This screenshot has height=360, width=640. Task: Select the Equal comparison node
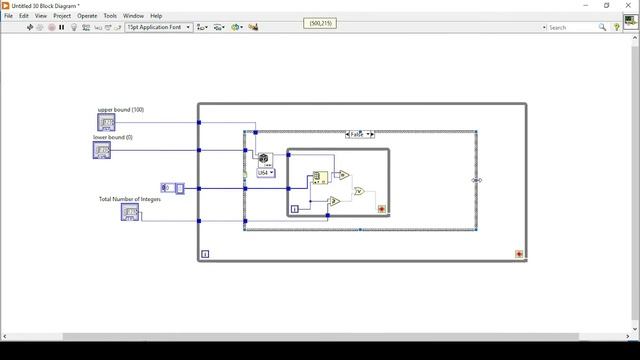(x=344, y=175)
